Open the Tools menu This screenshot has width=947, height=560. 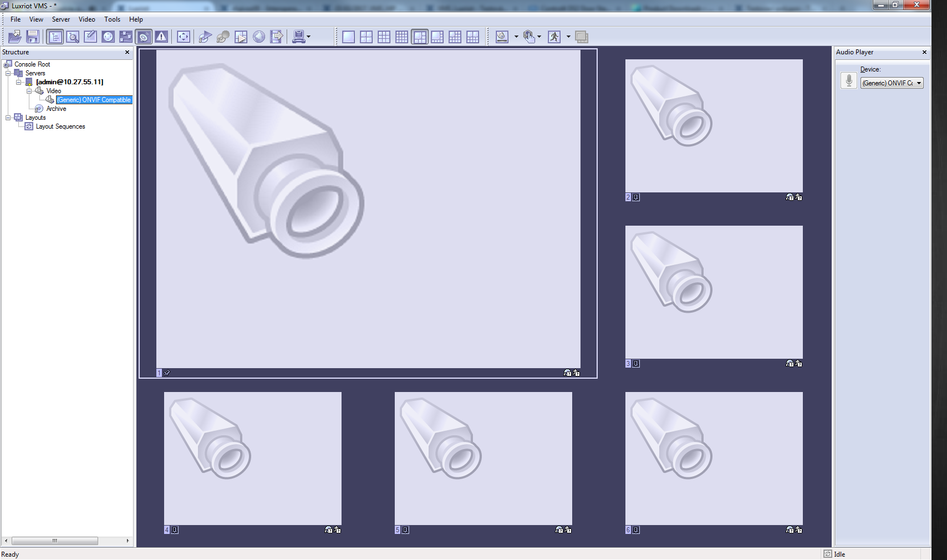pos(112,19)
